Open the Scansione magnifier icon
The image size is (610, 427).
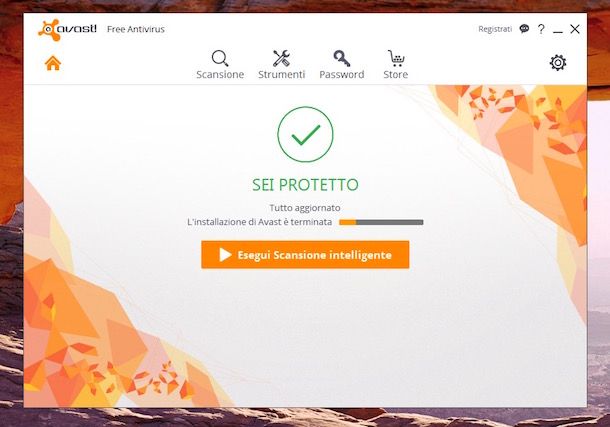point(220,58)
